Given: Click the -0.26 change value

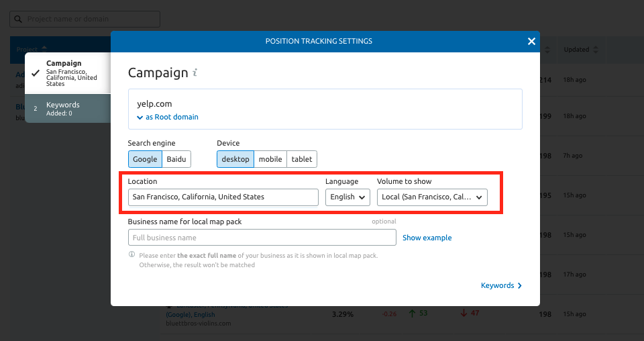Looking at the screenshot, I should [389, 314].
